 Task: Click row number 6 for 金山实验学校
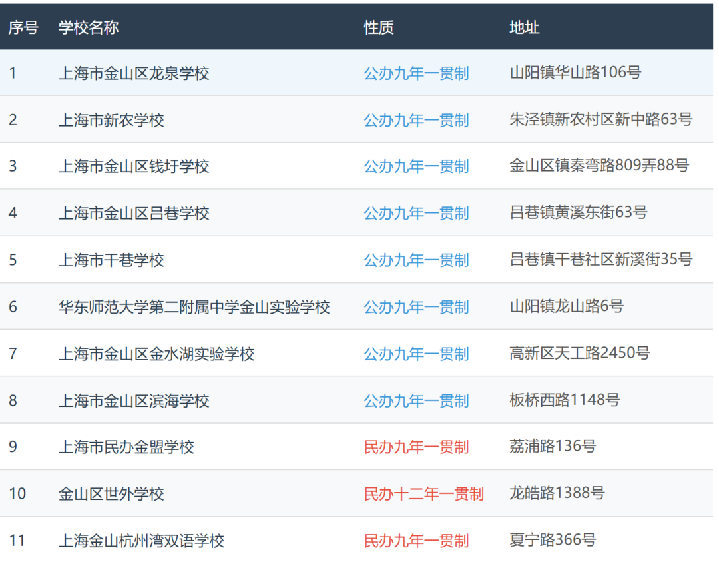pos(13,307)
